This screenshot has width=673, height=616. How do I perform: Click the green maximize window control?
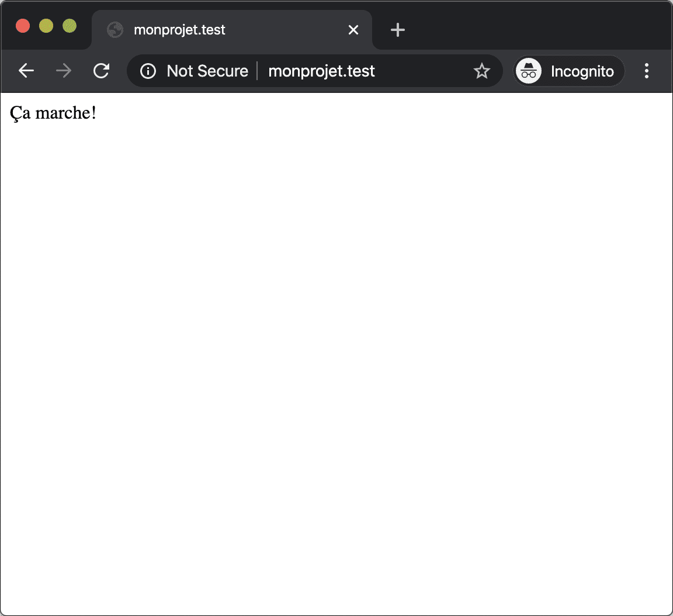point(69,26)
